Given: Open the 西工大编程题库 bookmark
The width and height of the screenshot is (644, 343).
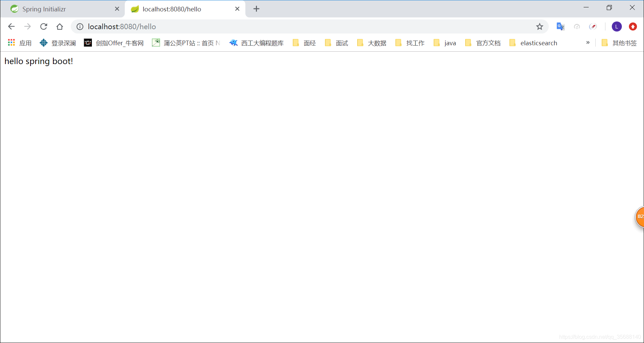Looking at the screenshot, I should coord(257,43).
